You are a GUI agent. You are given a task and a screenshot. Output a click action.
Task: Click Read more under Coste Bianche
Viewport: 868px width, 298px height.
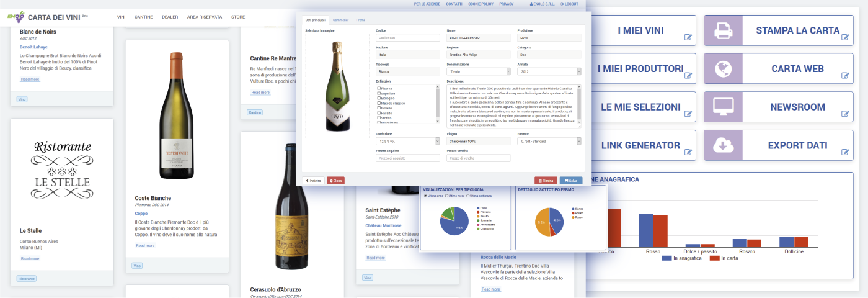coord(144,245)
